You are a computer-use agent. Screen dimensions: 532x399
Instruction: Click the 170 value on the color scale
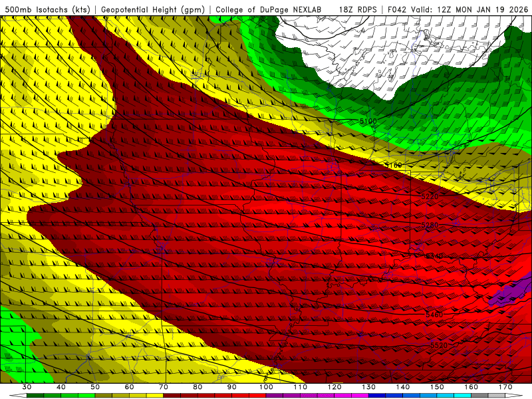505,387
